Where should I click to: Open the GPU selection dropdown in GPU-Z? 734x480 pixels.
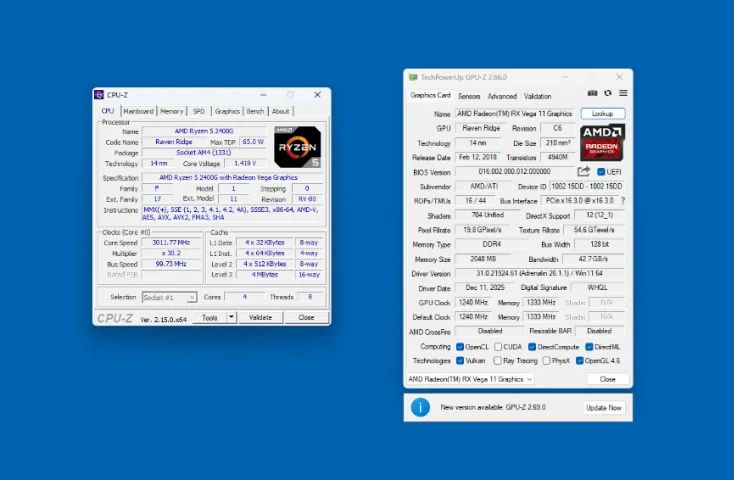(470, 379)
